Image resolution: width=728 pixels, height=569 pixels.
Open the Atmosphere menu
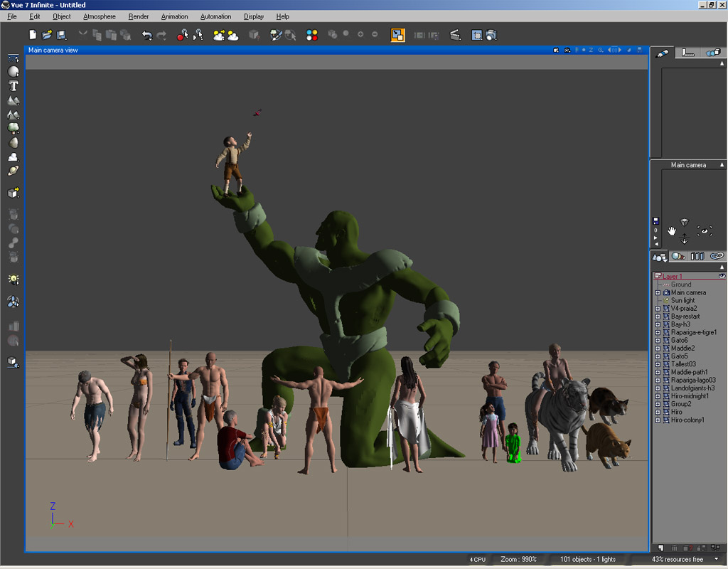tap(99, 16)
